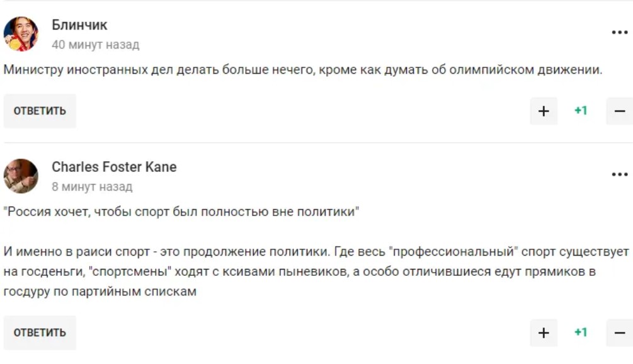Click the paragraph starting 'И именно в раиси спорт'
This screenshot has height=364, width=633.
[x=315, y=252]
